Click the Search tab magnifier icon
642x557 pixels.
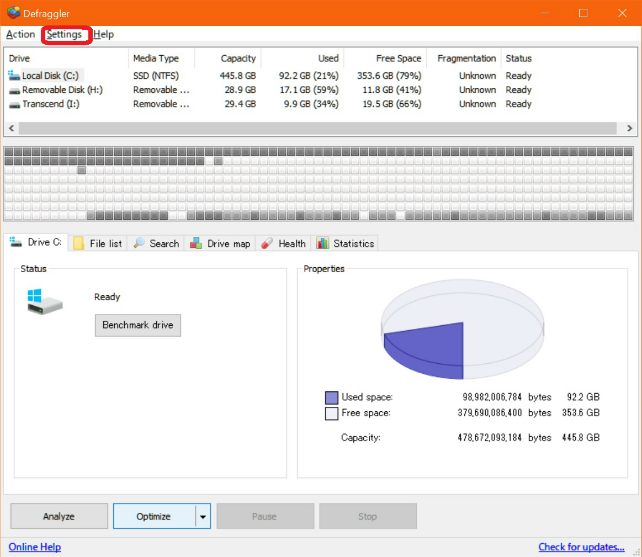[139, 243]
